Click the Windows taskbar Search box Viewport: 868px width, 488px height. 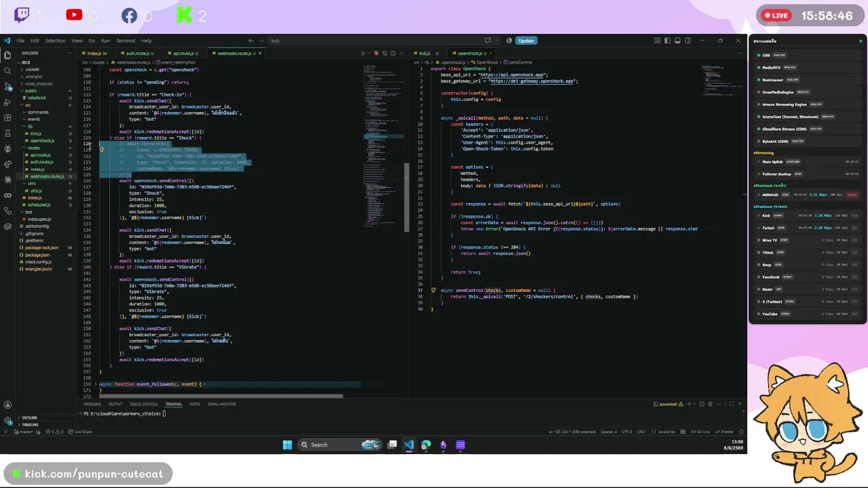(340, 445)
